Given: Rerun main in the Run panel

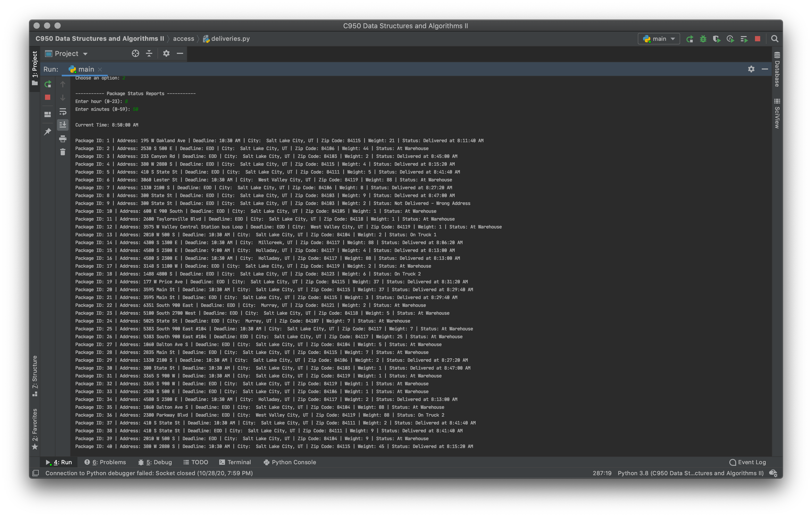Looking at the screenshot, I should [x=48, y=84].
